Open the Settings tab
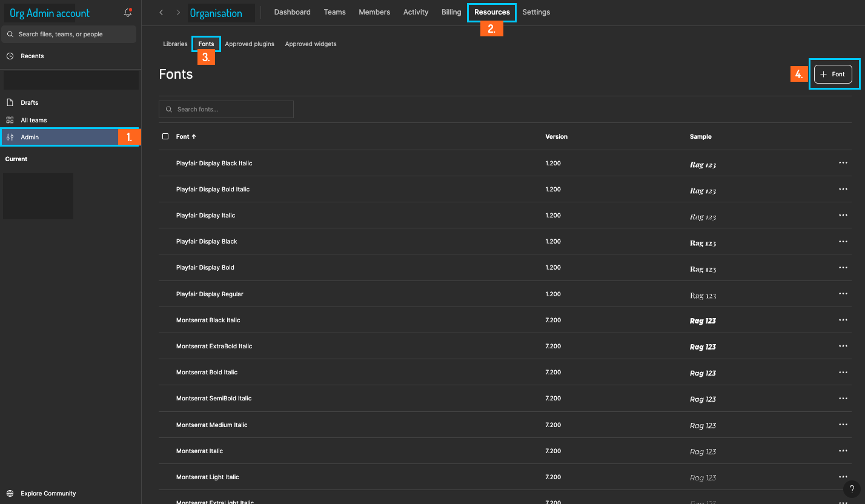Screen dimensions: 865x504 [536, 12]
